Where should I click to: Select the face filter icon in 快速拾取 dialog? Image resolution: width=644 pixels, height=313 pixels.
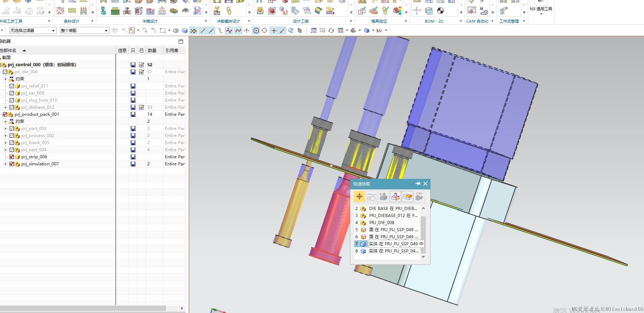pos(395,196)
